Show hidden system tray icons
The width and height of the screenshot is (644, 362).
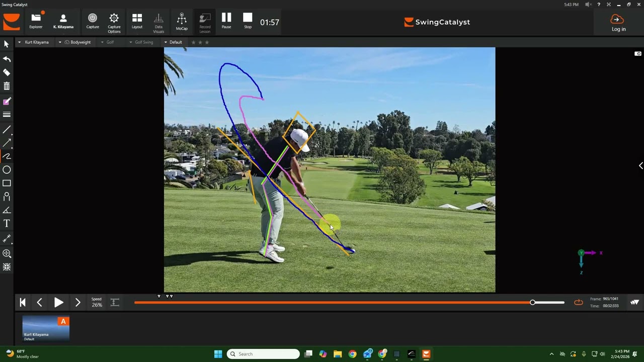click(x=551, y=354)
